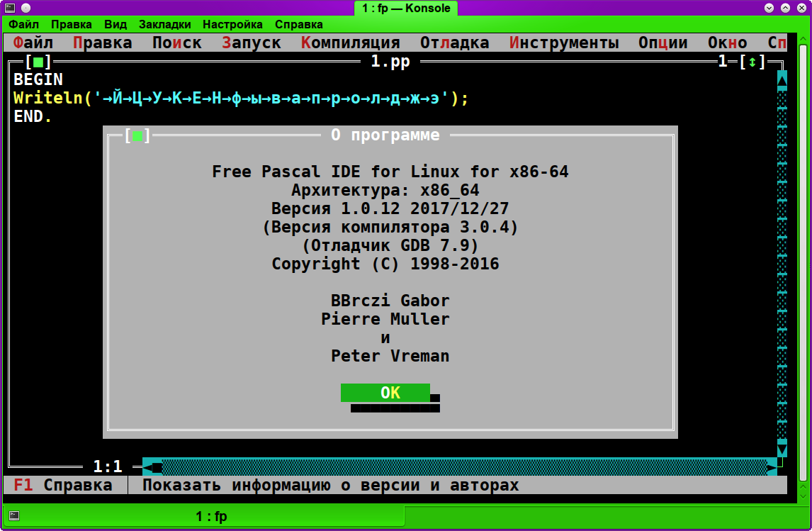Open Konsole's Закладки menu
Image resolution: width=812 pixels, height=531 pixels.
click(164, 24)
